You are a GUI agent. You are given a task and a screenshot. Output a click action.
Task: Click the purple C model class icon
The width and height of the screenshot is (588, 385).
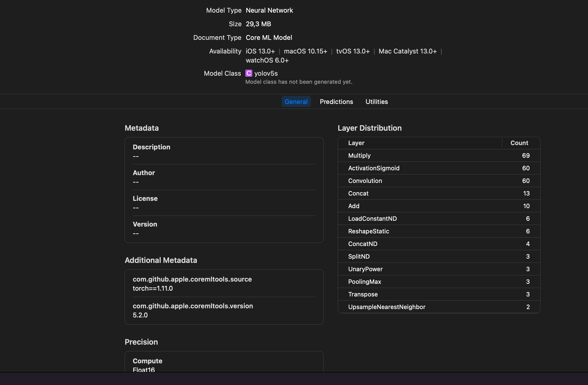click(x=249, y=73)
